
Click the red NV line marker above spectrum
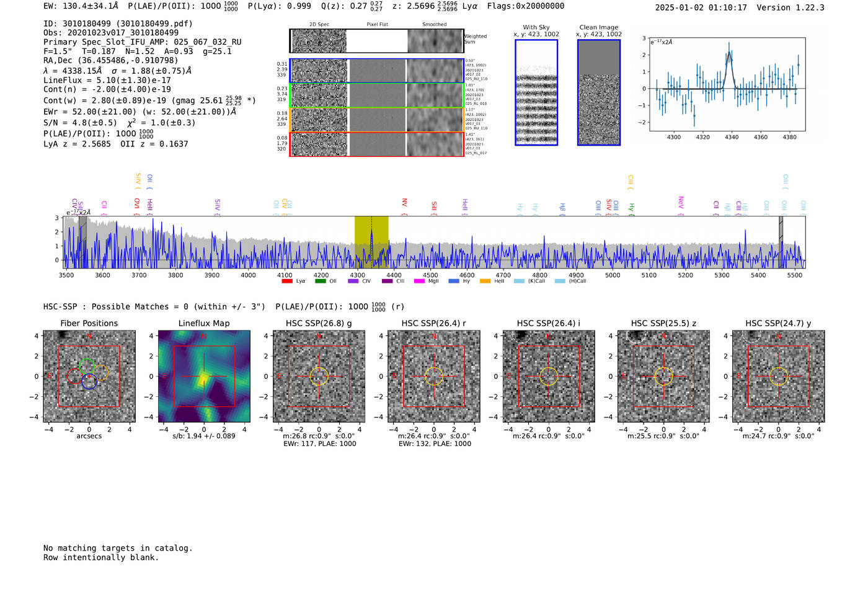(404, 205)
